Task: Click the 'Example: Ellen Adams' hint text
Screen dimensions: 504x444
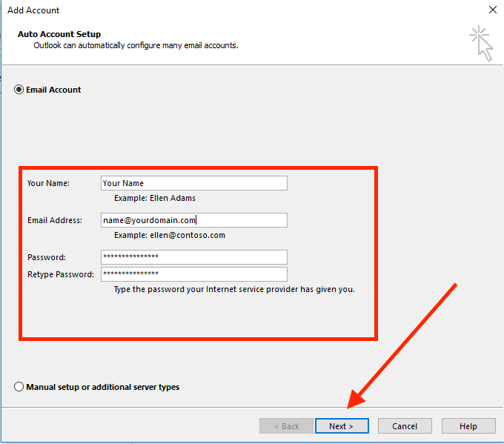Action: [155, 199]
